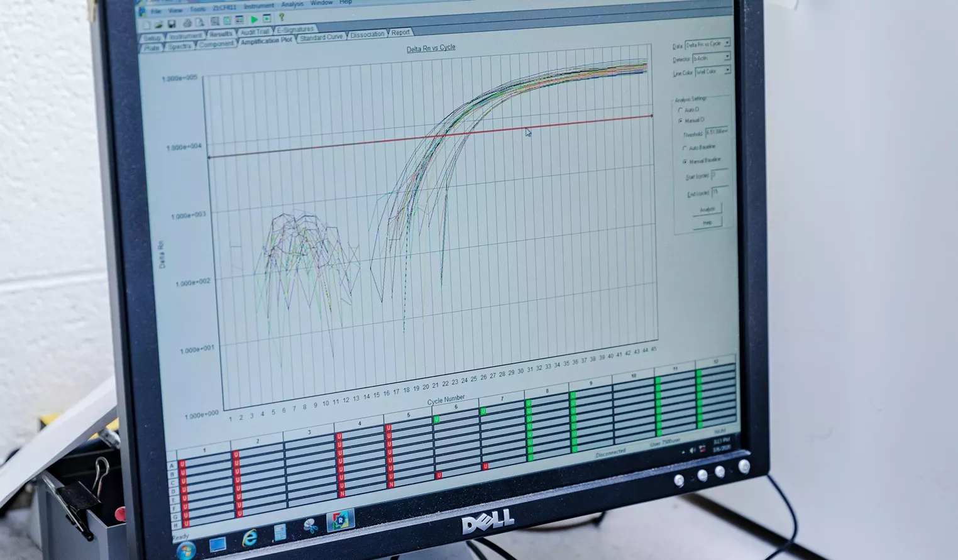Select the red N well in column 4
The width and height of the screenshot is (958, 560).
pyautogui.click(x=342, y=494)
